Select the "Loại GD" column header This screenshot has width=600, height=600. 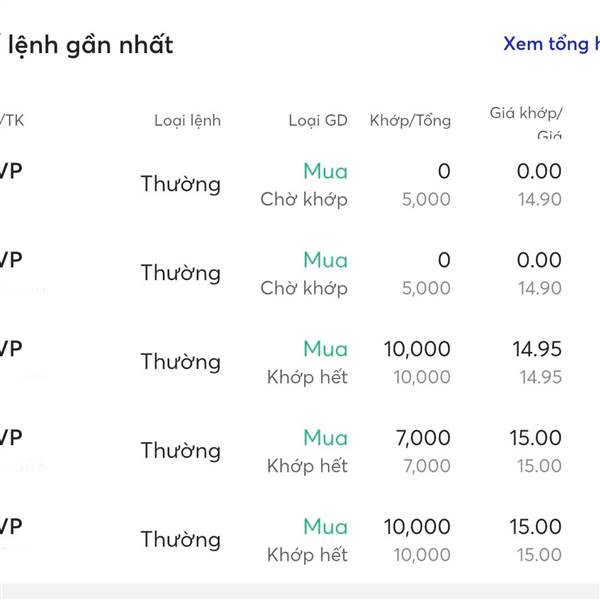click(318, 120)
